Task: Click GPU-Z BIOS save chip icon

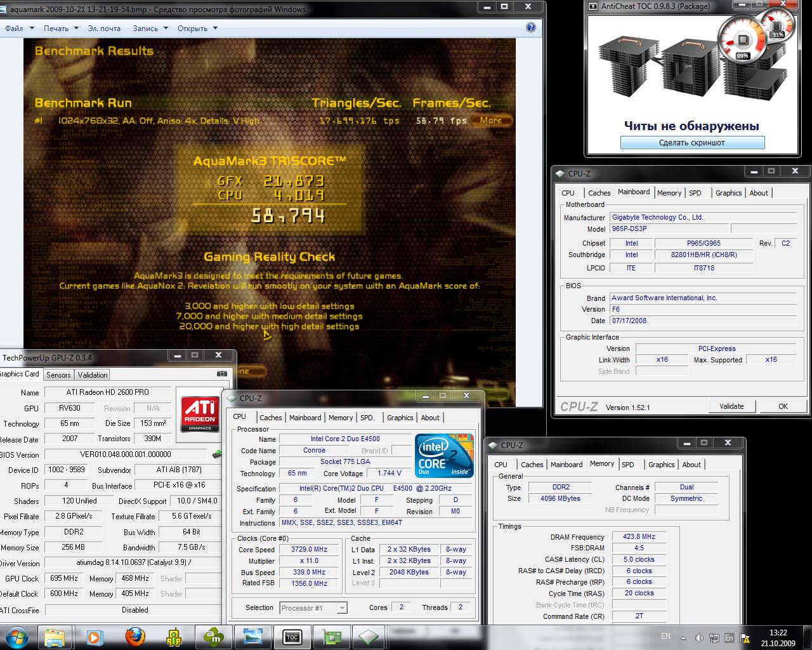Action: [x=217, y=454]
